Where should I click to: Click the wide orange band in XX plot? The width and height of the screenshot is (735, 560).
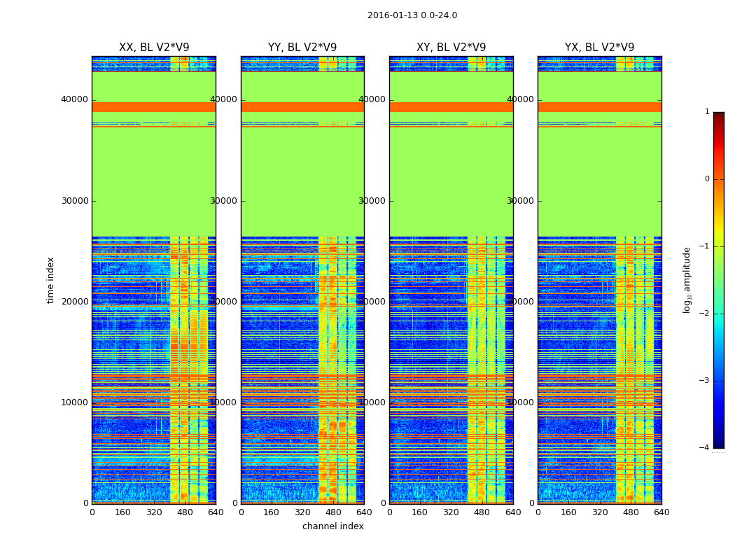(154, 107)
